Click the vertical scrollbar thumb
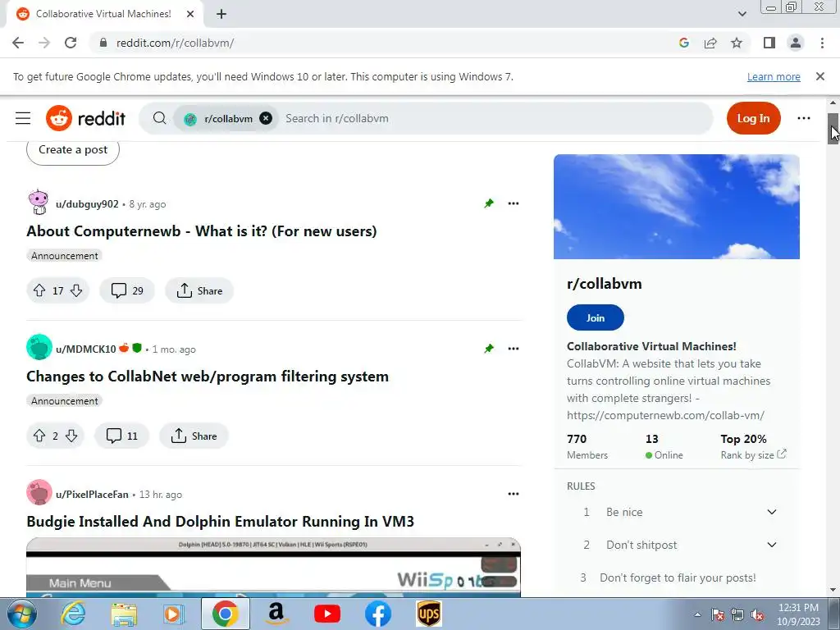840x630 pixels. [833, 129]
